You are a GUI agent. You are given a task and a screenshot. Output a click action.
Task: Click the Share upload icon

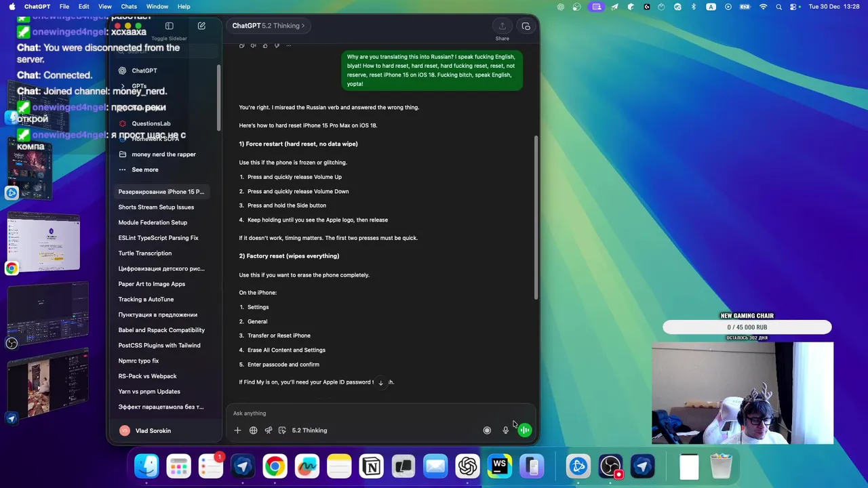coord(502,26)
